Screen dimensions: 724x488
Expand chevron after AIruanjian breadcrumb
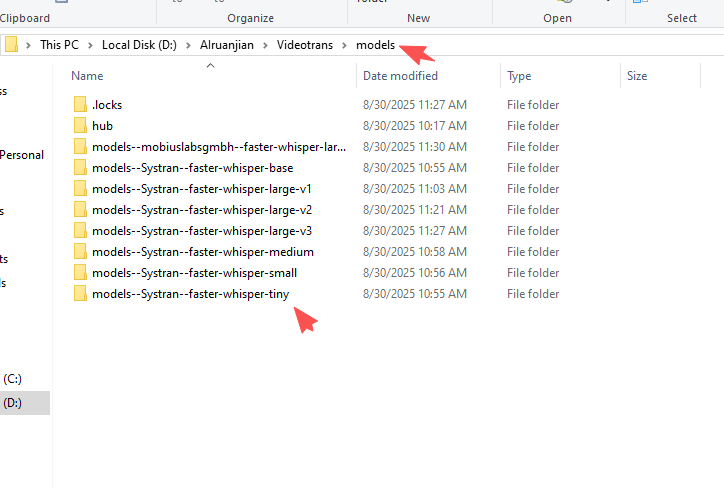[265, 45]
